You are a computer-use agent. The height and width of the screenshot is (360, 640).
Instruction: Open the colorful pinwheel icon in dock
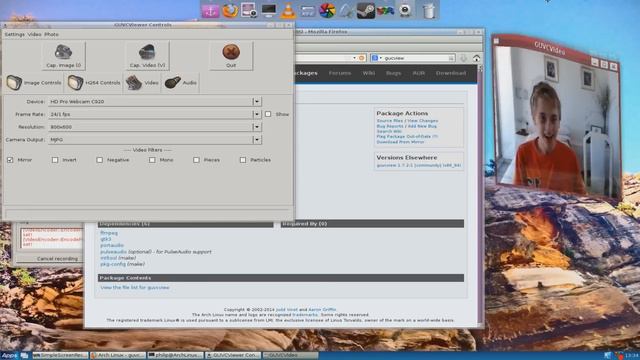tap(327, 10)
